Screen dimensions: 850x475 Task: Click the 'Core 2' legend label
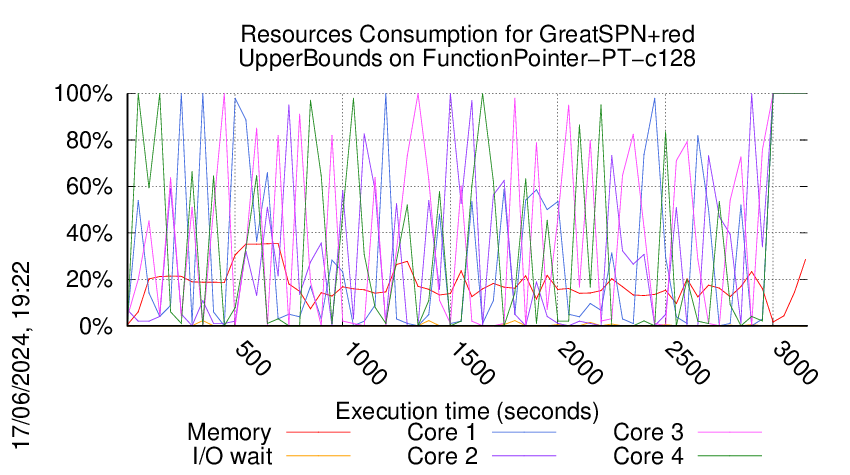442,456
